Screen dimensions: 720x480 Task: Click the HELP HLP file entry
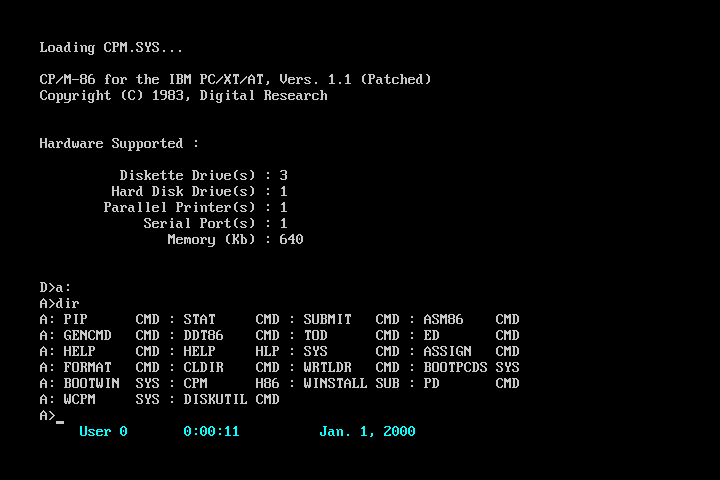[x=231, y=352]
